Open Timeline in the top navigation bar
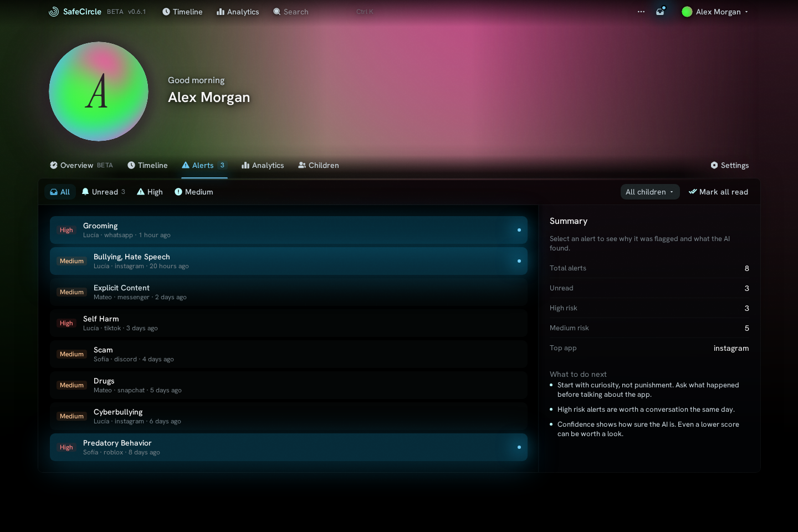Screen dimensions: 798x532 click(182, 12)
